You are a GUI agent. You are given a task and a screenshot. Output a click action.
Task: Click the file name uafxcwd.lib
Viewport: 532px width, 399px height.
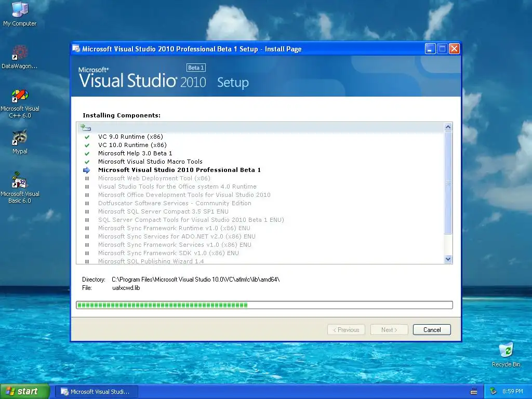126,288
